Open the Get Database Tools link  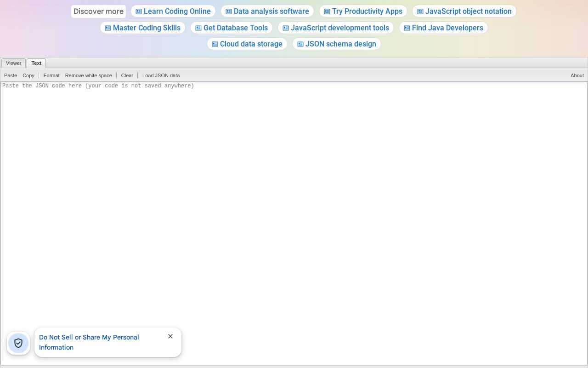tap(232, 28)
